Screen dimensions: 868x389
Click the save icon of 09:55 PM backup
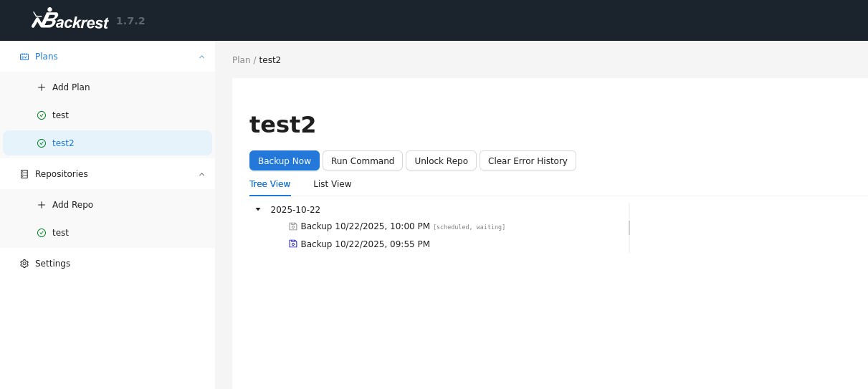(x=292, y=244)
